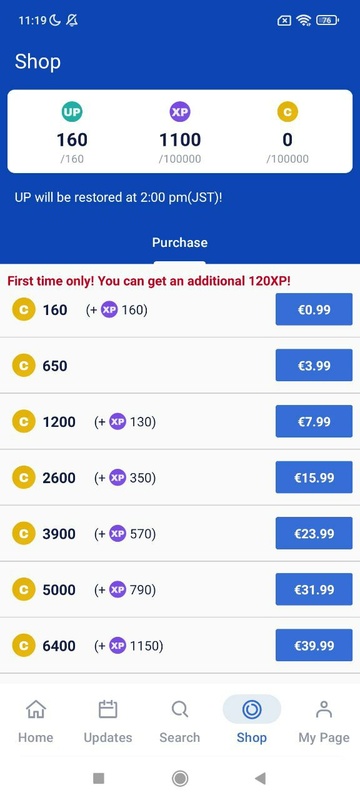The image size is (360, 800).
Task: Buy 6400 coins for €39.99
Action: coord(314,645)
